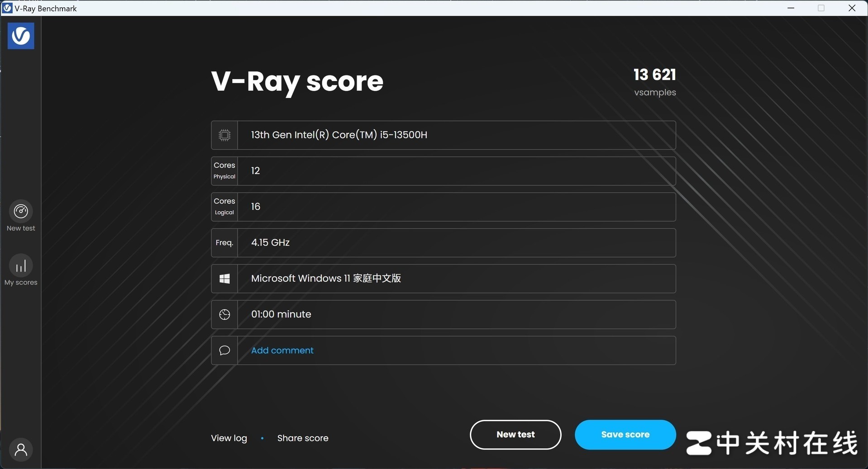Click the clock icon beside the test duration
The height and width of the screenshot is (469, 868).
point(224,314)
